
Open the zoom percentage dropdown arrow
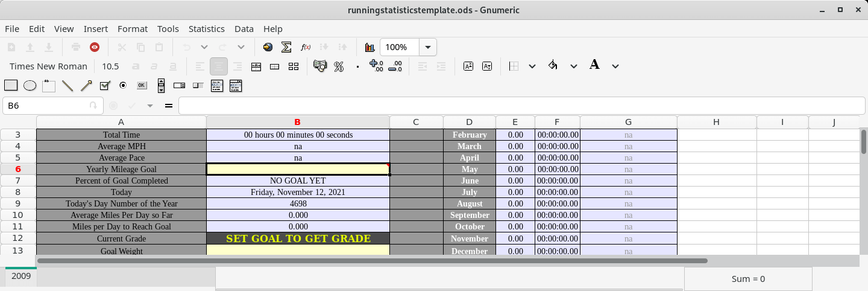(428, 47)
